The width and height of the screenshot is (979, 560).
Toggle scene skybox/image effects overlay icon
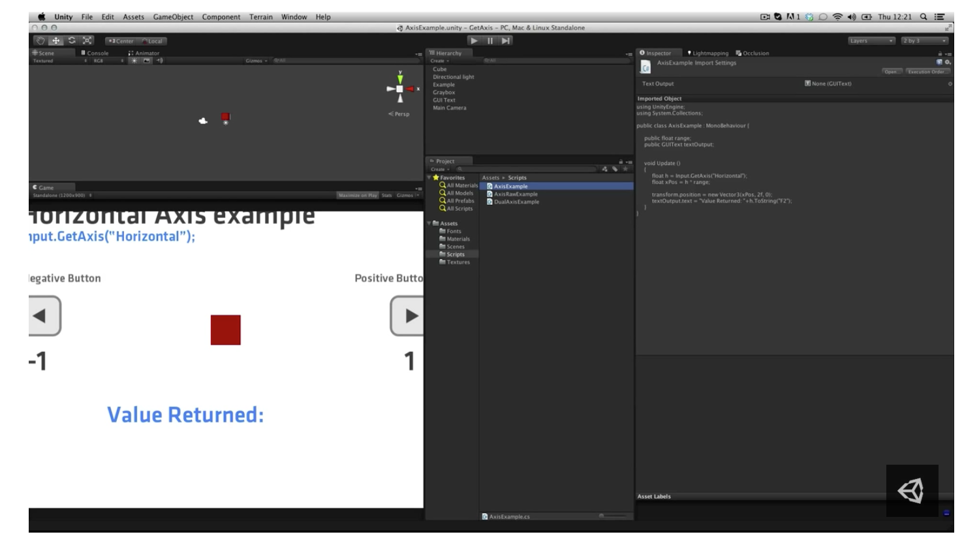point(147,61)
